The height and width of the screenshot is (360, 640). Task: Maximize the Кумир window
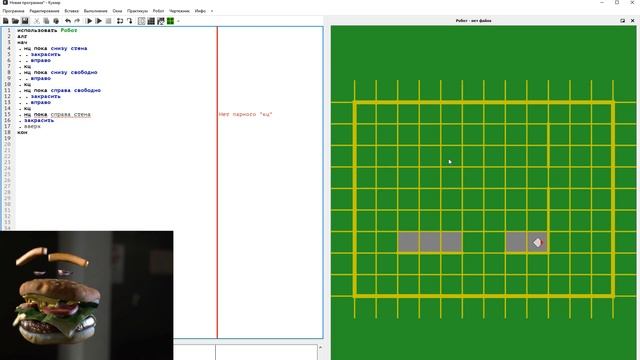[617, 2]
